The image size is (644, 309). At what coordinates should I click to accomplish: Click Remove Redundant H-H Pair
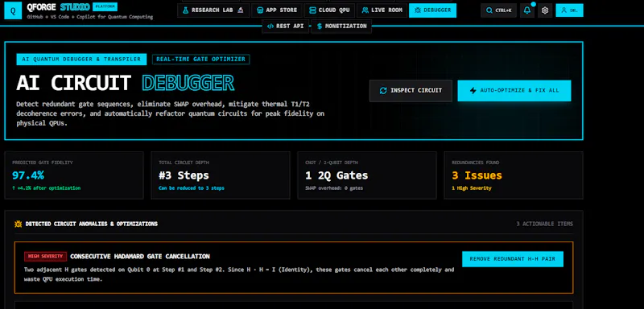[x=513, y=259]
